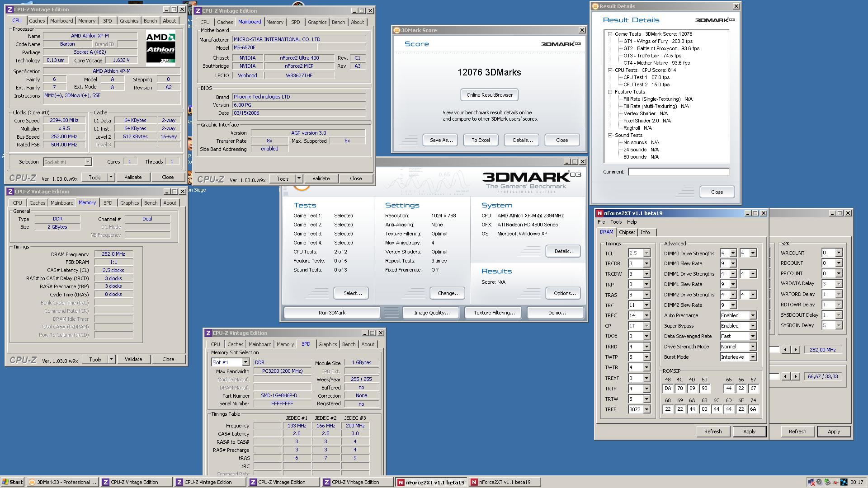This screenshot has height=488, width=868.
Task: Open the Info tab in nForce2XT
Action: click(645, 232)
